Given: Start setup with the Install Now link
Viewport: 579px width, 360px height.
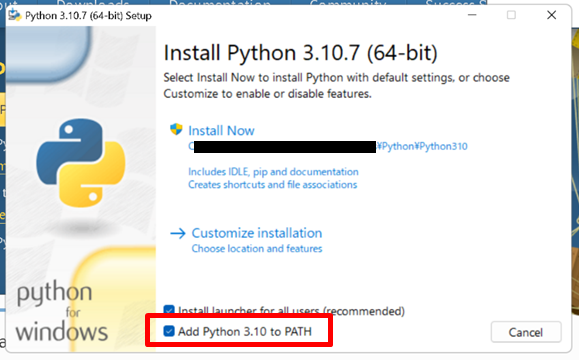Looking at the screenshot, I should click(221, 130).
